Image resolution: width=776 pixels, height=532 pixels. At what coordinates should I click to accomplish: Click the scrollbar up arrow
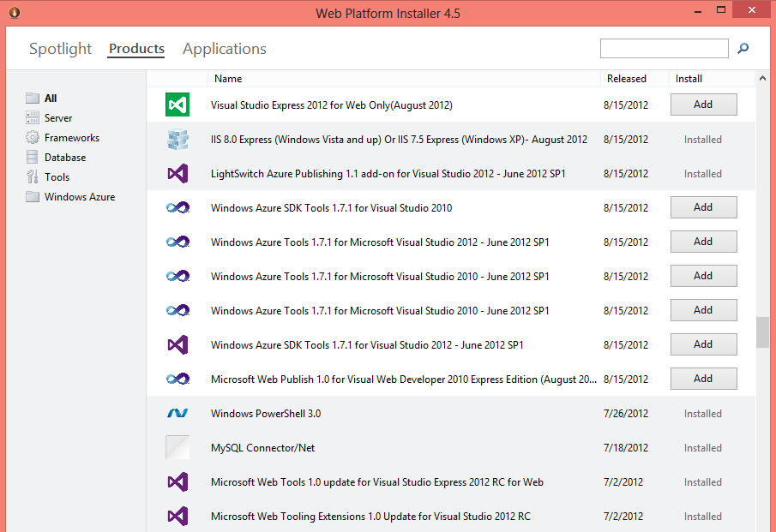coord(762,78)
